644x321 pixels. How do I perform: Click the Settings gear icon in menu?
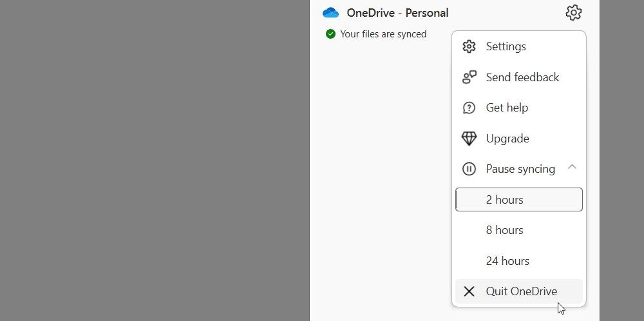tap(469, 46)
